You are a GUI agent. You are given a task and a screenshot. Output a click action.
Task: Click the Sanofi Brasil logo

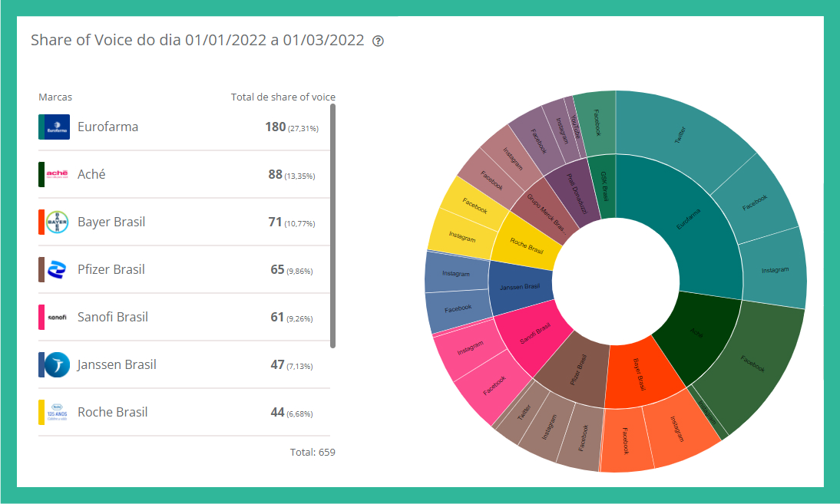(58, 318)
